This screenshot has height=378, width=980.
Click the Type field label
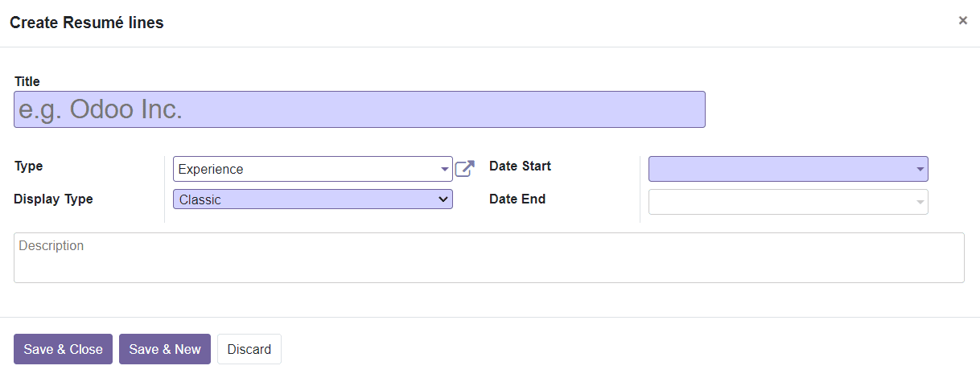point(29,166)
